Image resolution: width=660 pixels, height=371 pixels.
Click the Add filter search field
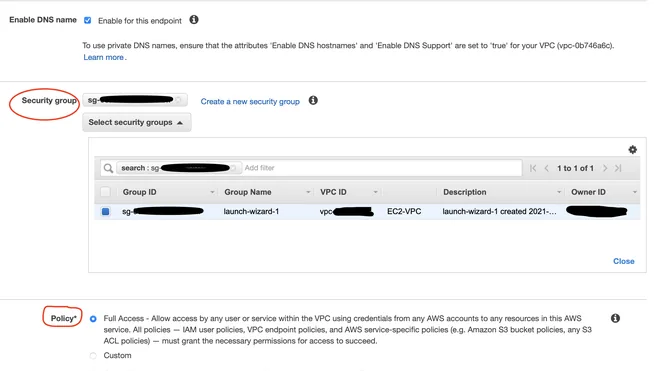click(381, 168)
